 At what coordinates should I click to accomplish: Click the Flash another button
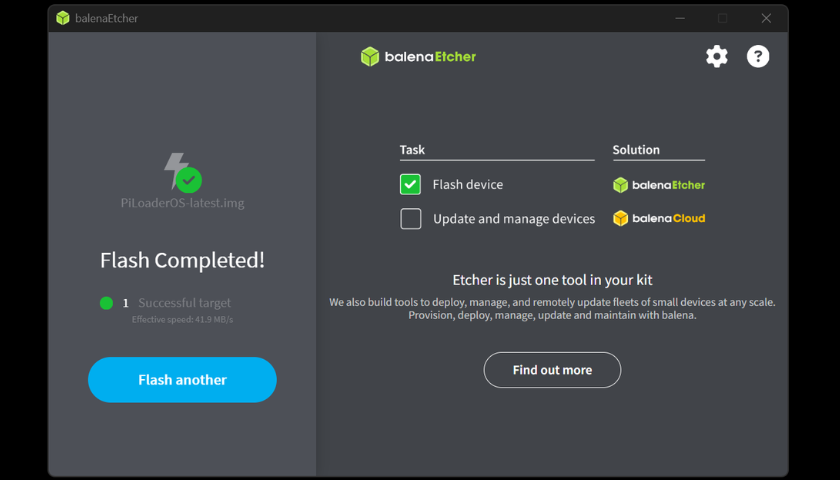(182, 380)
